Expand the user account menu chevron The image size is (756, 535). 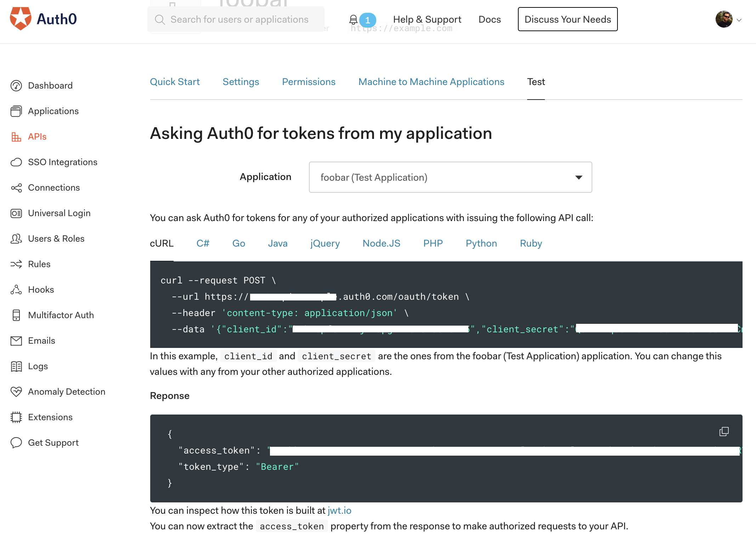pos(739,20)
